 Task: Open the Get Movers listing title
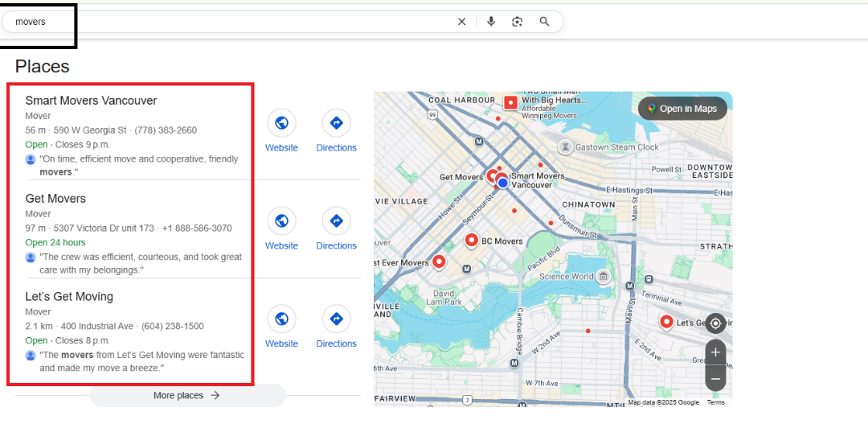[55, 199]
